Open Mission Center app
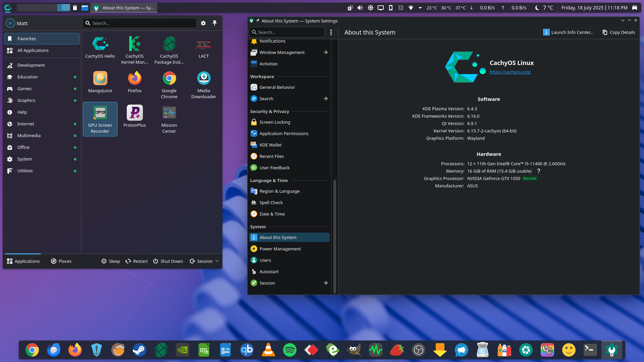Image resolution: width=644 pixels, height=362 pixels. click(169, 113)
